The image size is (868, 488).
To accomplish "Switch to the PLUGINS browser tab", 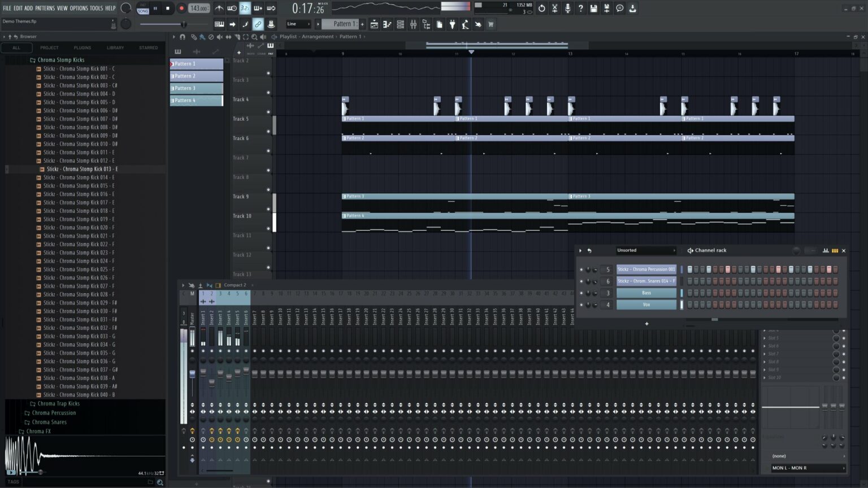I will (x=82, y=47).
